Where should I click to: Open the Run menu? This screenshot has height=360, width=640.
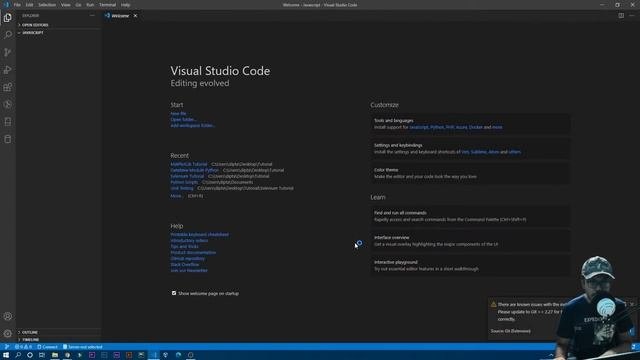[90, 5]
